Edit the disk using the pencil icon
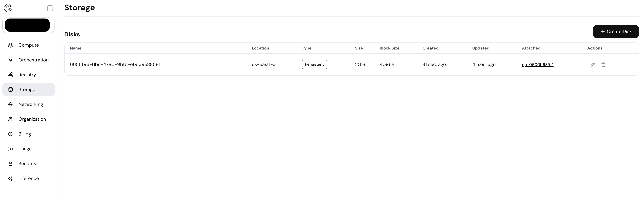This screenshot has width=644, height=199. pos(593,65)
